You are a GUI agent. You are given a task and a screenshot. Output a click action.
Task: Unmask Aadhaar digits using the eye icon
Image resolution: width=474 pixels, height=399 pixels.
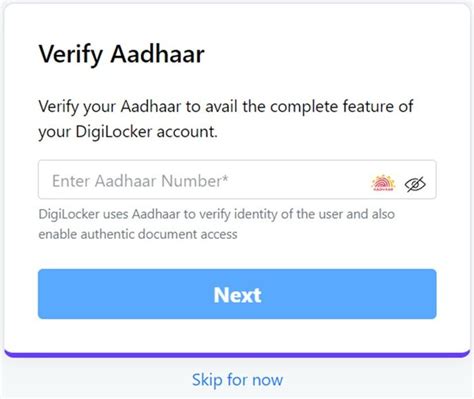415,184
